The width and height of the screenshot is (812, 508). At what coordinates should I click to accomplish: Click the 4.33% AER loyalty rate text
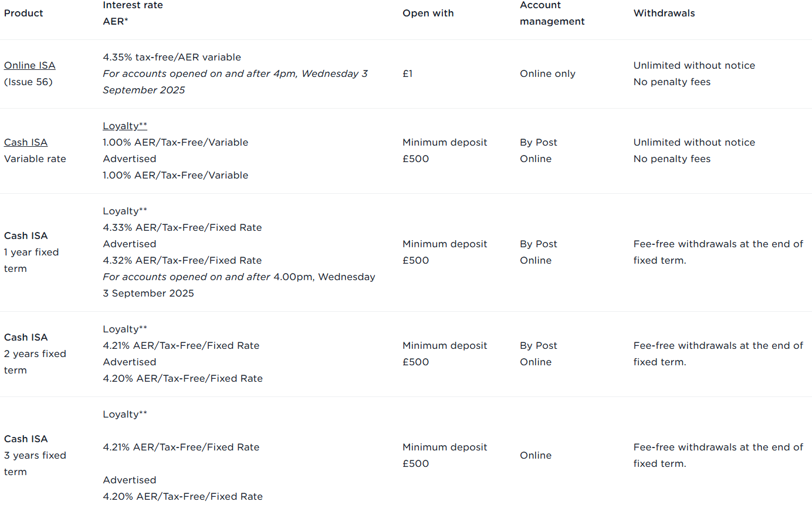pyautogui.click(x=182, y=227)
